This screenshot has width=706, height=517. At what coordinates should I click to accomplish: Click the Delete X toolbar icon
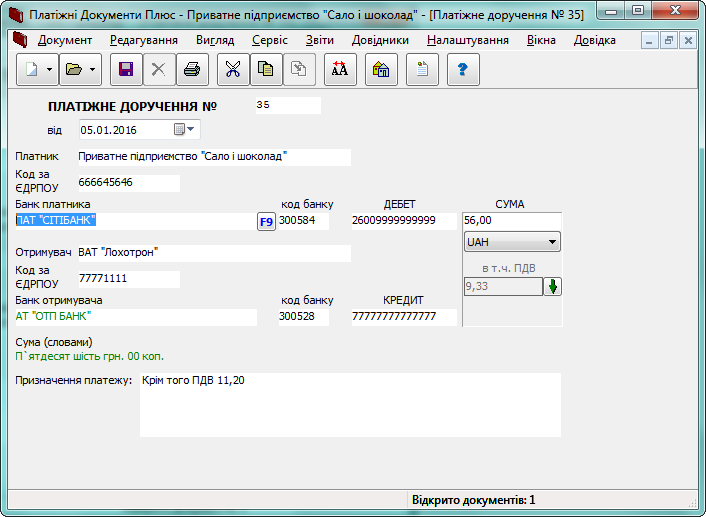pos(158,69)
